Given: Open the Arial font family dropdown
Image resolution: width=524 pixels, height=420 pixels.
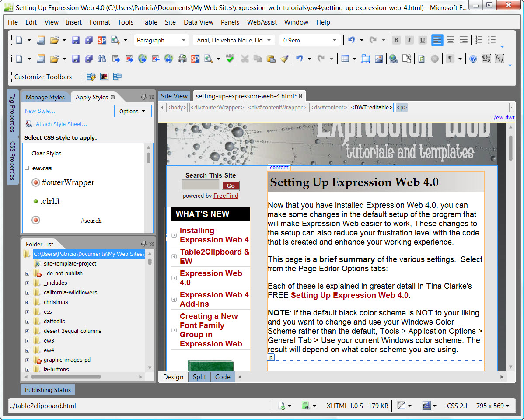Looking at the screenshot, I should pyautogui.click(x=269, y=40).
